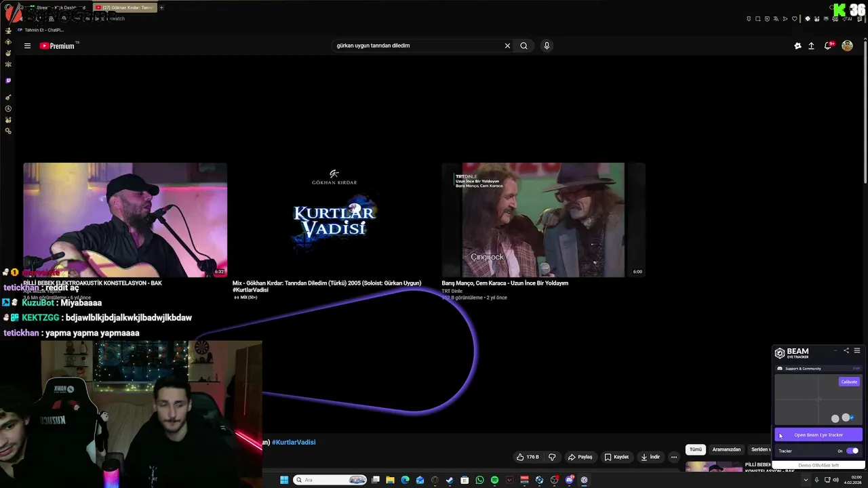Click Open Beam Eye Tracker button
This screenshot has height=488, width=868.
(x=818, y=434)
